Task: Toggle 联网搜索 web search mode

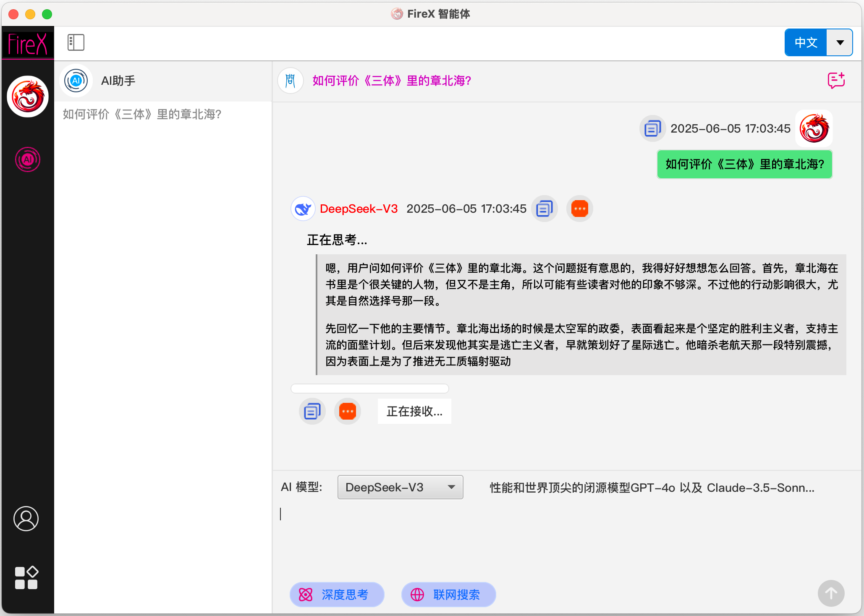Action: pyautogui.click(x=448, y=594)
